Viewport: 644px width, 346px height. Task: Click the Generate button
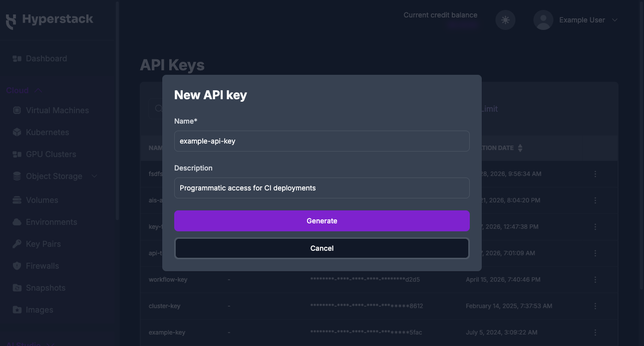(x=322, y=221)
